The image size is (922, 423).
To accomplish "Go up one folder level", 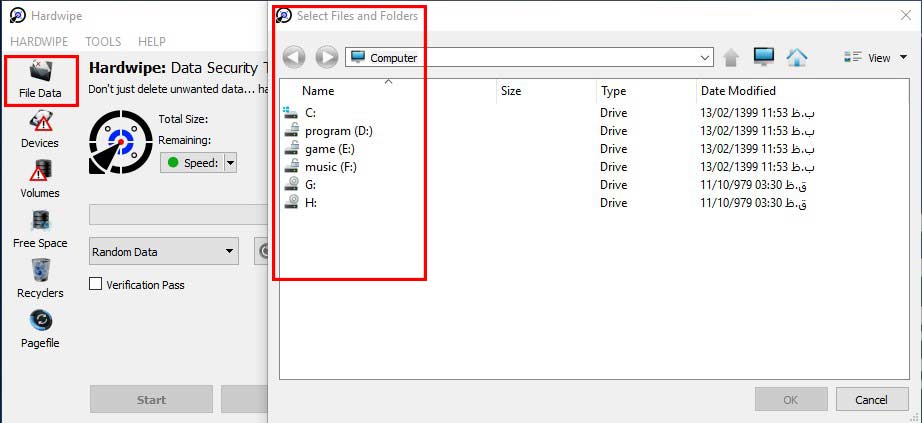I will pyautogui.click(x=731, y=58).
